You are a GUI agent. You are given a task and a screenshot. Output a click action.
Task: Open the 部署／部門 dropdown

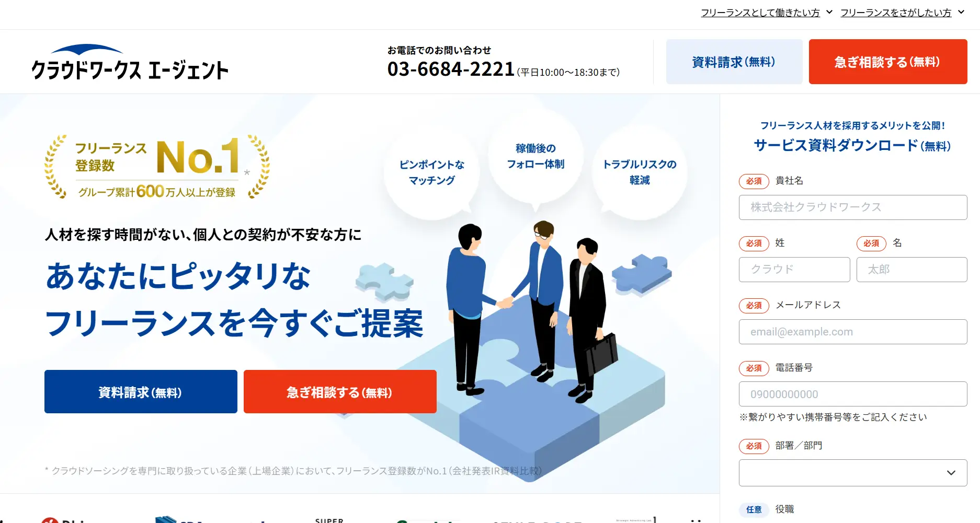pyautogui.click(x=853, y=473)
